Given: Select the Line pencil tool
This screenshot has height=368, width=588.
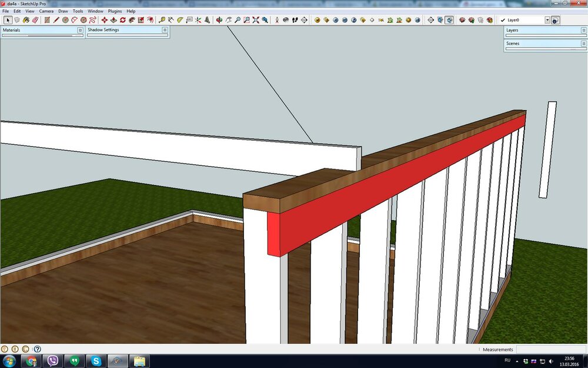Looking at the screenshot, I should 56,20.
